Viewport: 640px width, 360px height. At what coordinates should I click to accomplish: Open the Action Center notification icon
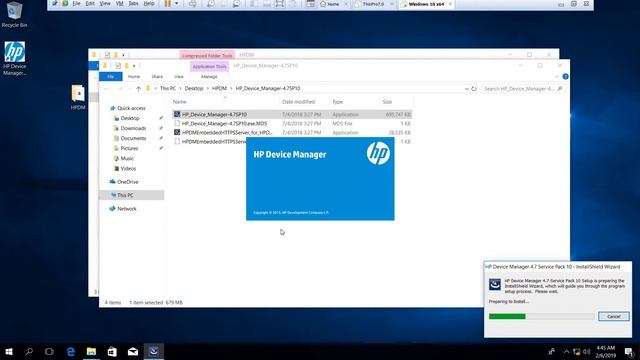pos(629,351)
